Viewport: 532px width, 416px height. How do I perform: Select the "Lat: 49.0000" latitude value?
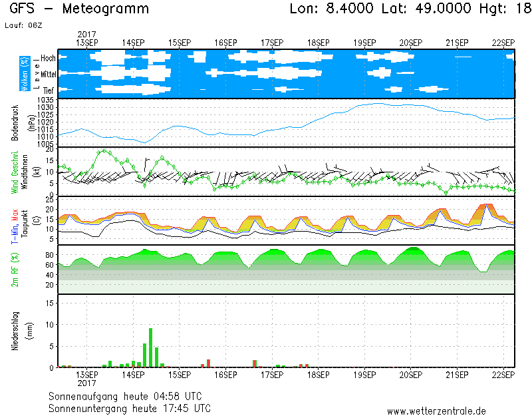click(426, 8)
